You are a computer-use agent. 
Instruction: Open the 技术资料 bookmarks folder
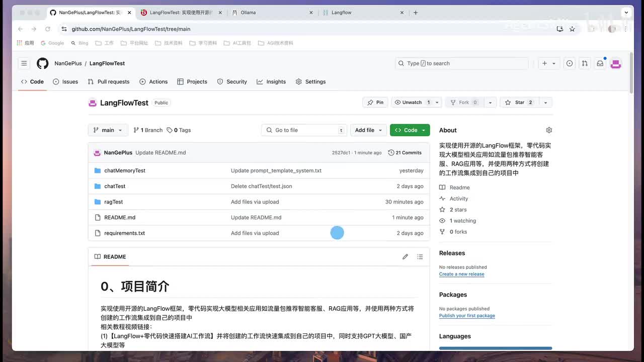169,43
